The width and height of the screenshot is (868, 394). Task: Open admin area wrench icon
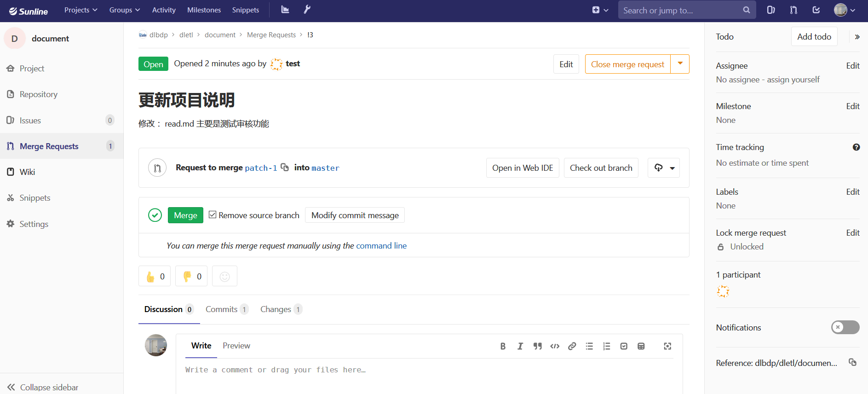(x=307, y=10)
